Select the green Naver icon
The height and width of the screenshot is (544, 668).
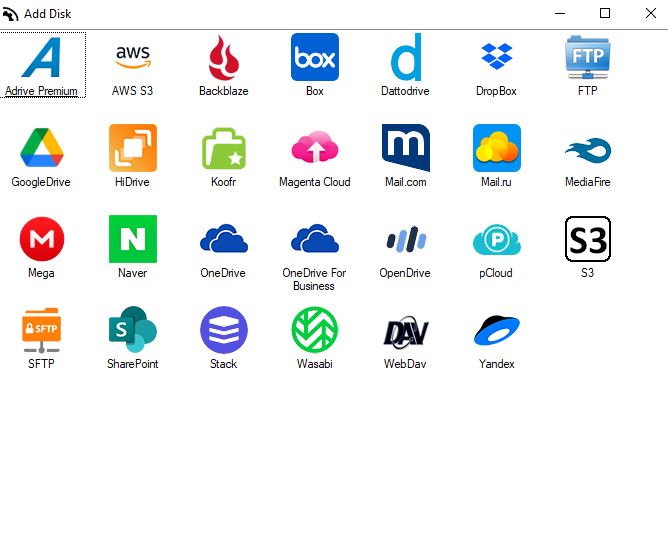(133, 239)
